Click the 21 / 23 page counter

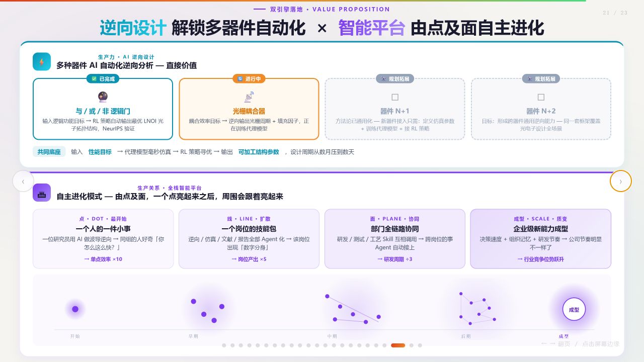(615, 13)
